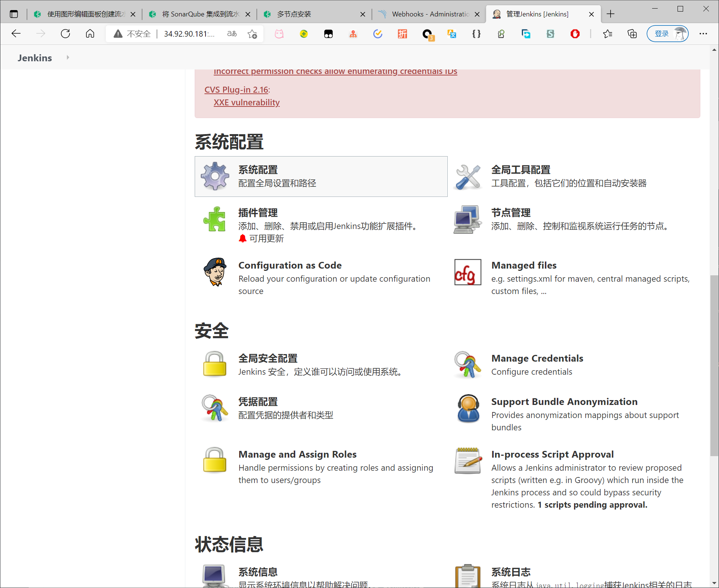Click the In-process Script Approval notepad icon
Viewport: 719px width, 588px height.
coord(467,461)
